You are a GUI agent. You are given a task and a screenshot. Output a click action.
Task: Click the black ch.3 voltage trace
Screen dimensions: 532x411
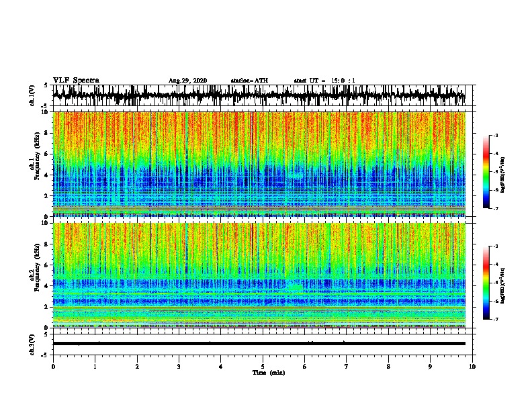point(259,344)
